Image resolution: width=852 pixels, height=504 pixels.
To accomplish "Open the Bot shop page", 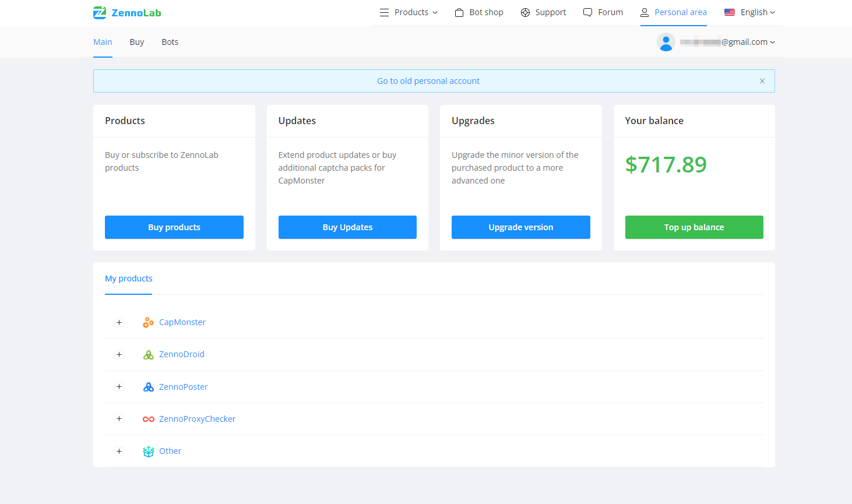I will tap(486, 12).
